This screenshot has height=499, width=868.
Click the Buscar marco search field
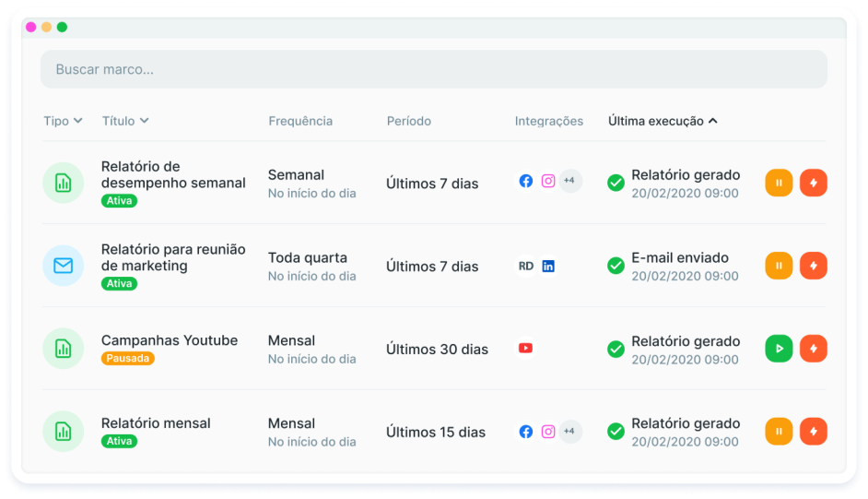pyautogui.click(x=433, y=69)
